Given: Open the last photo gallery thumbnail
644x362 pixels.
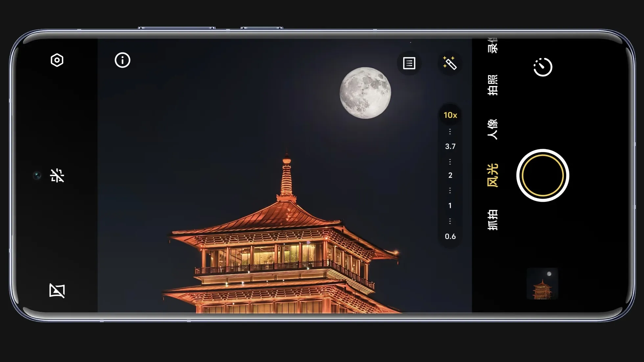Looking at the screenshot, I should click(x=542, y=283).
